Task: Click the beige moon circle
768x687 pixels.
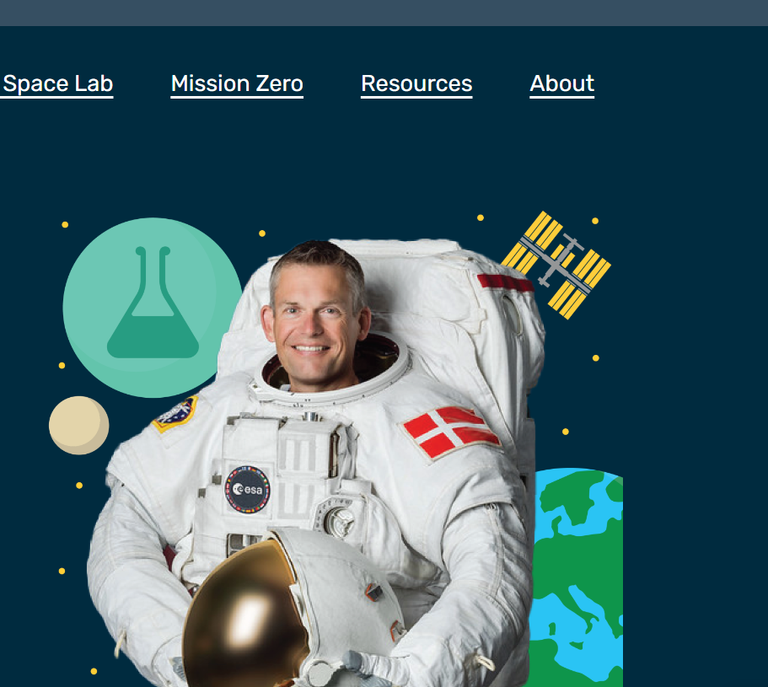Action: tap(79, 425)
